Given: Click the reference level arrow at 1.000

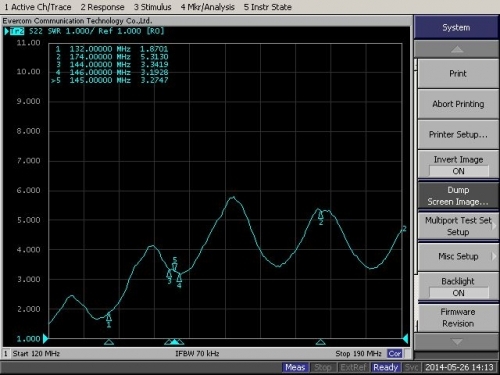Looking at the screenshot, I should pos(45,339).
